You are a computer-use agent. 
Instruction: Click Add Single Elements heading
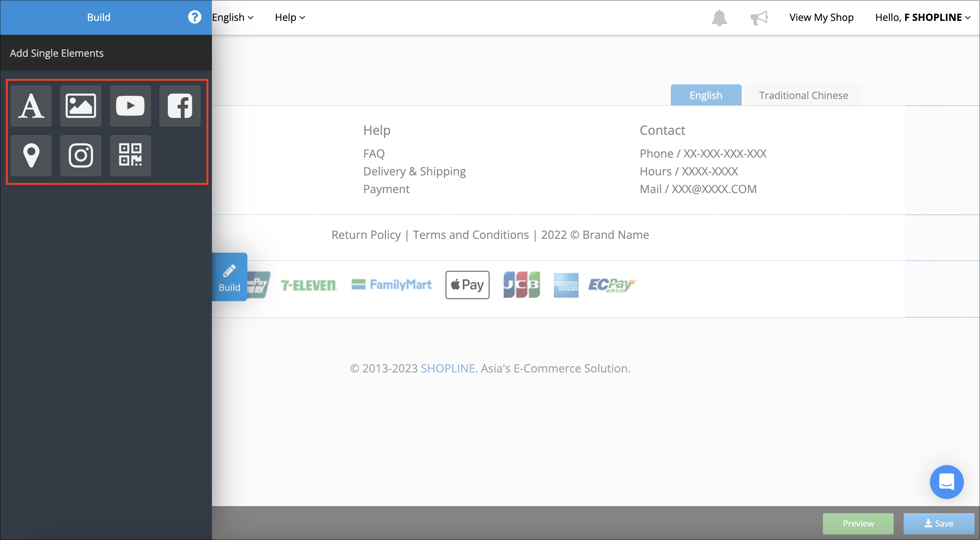point(57,53)
